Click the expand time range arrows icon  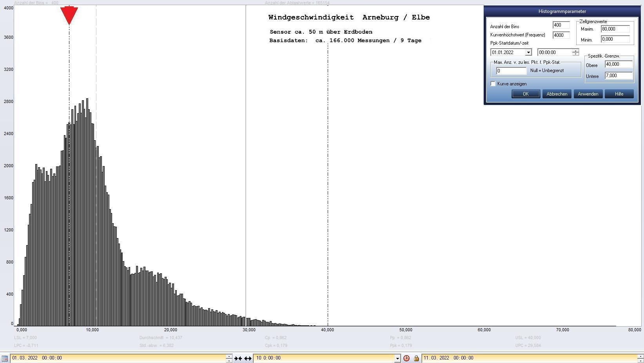point(248,358)
